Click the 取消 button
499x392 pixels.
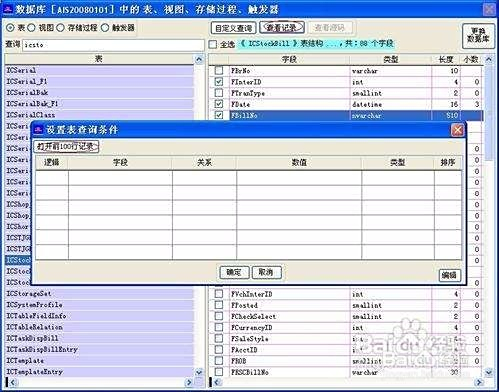click(x=266, y=272)
